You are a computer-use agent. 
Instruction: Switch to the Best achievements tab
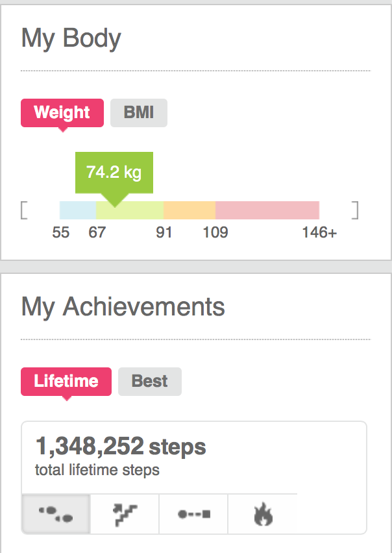pyautogui.click(x=150, y=381)
